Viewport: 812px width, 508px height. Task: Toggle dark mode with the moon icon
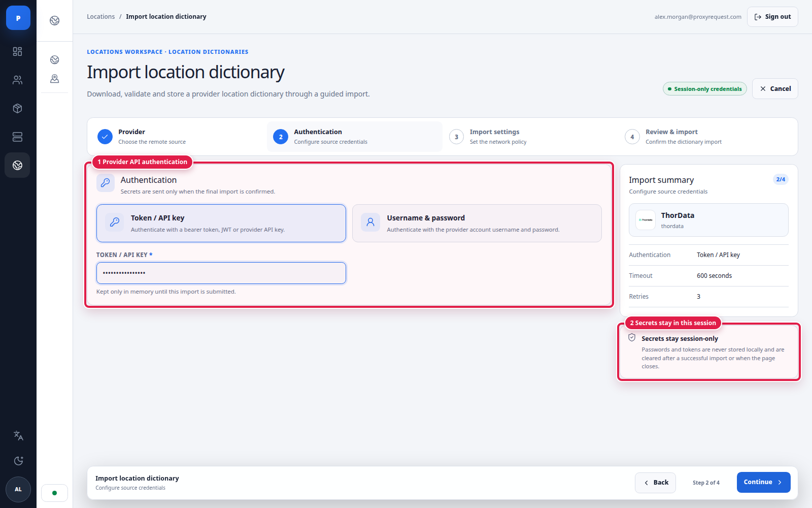[x=18, y=461]
